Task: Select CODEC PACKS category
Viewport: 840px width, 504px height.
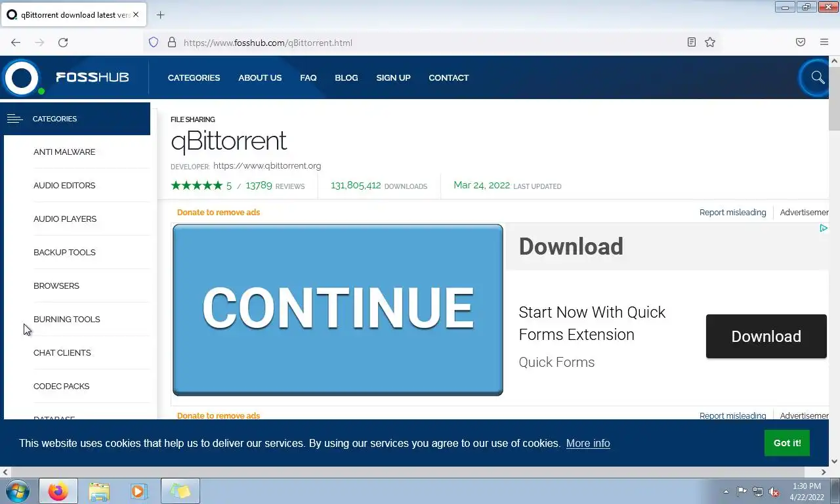Action: point(62,386)
